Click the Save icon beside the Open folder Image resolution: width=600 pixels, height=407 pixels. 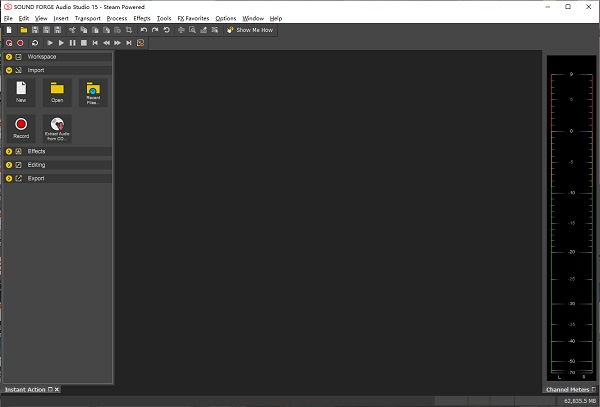coord(35,30)
